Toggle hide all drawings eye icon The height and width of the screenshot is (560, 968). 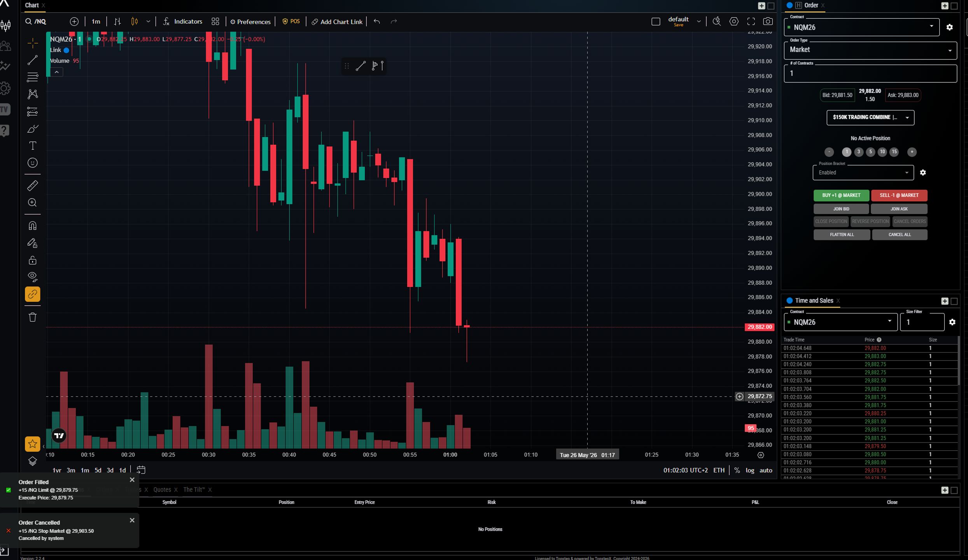coord(33,276)
